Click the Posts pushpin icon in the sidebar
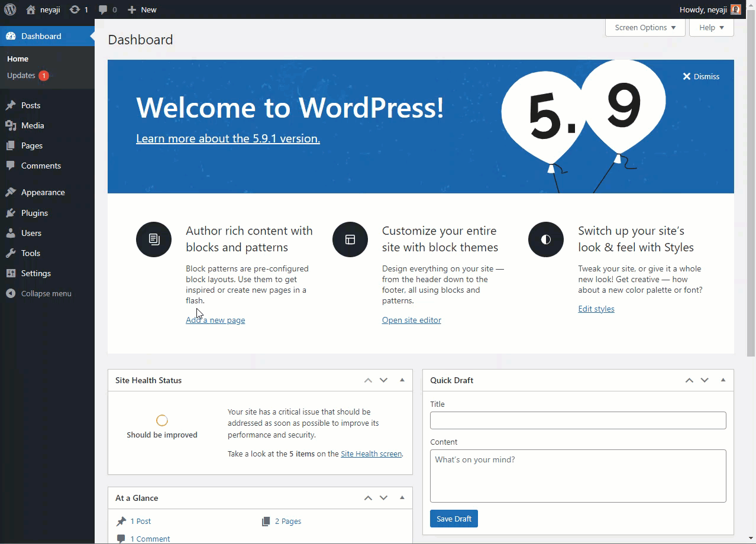 click(11, 105)
